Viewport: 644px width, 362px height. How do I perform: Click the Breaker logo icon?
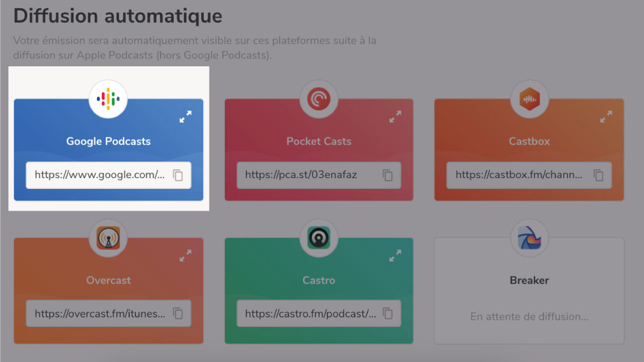tap(529, 238)
